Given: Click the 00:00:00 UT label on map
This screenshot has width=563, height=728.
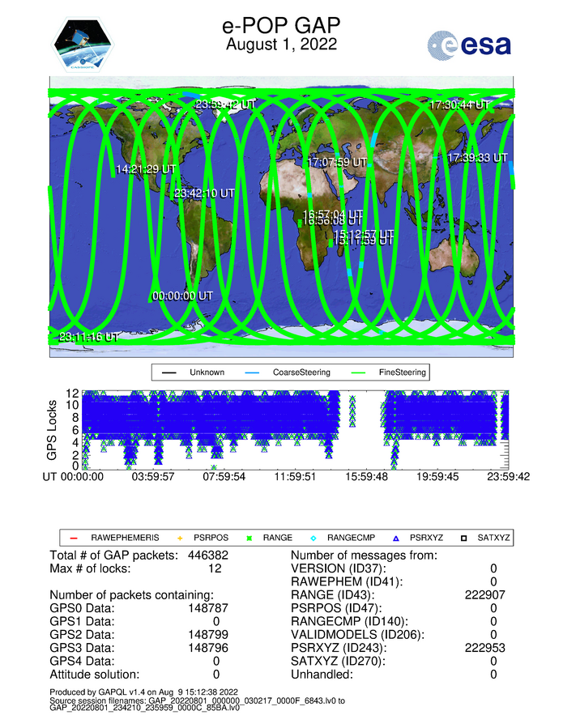Looking at the screenshot, I should (x=182, y=296).
